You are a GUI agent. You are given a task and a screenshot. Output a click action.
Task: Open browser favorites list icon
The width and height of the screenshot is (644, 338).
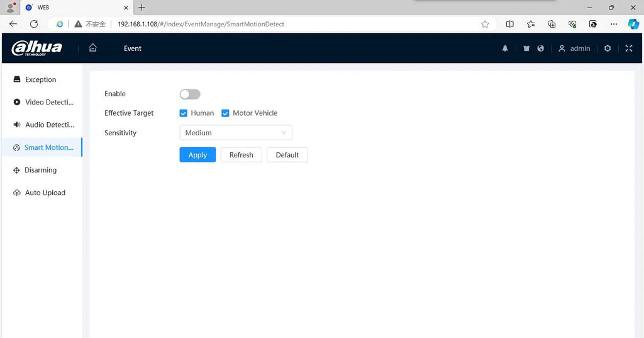(531, 24)
